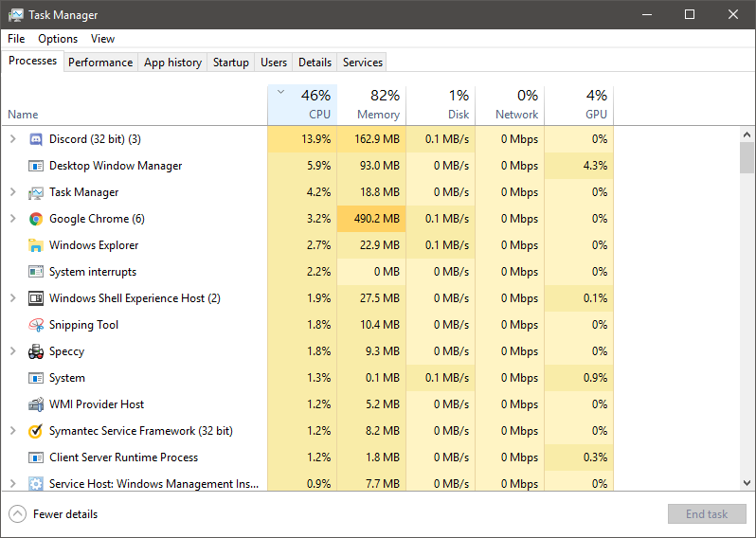Viewport: 756px width, 538px height.
Task: Click the End task button
Action: click(x=707, y=514)
